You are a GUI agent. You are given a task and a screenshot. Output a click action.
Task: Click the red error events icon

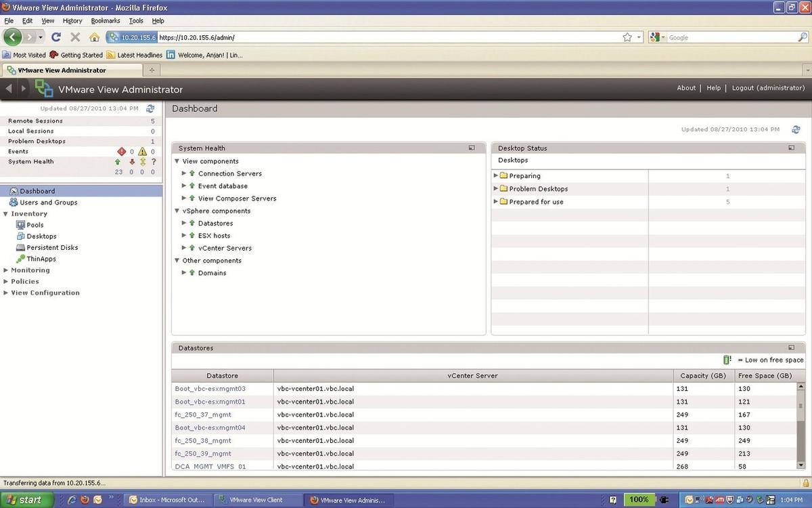coord(122,152)
